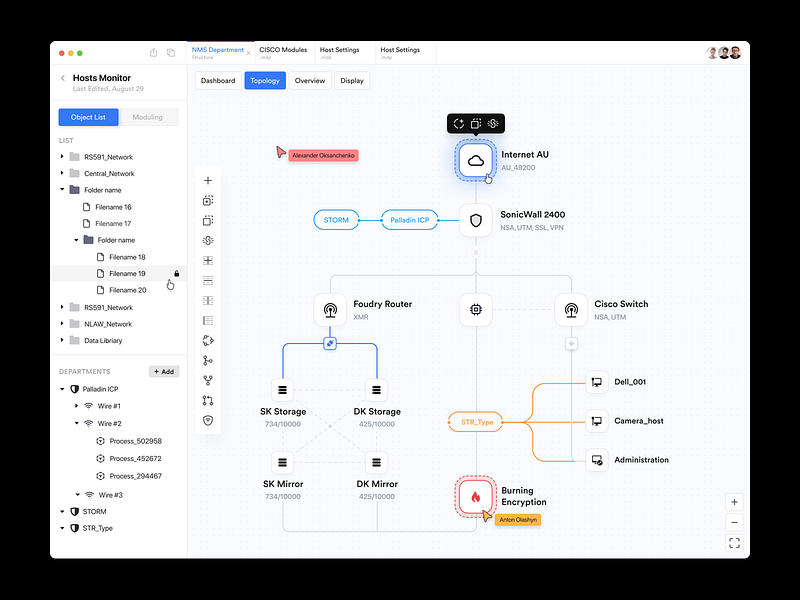800x600 pixels.
Task: Select the add node plus tool
Action: tap(207, 180)
